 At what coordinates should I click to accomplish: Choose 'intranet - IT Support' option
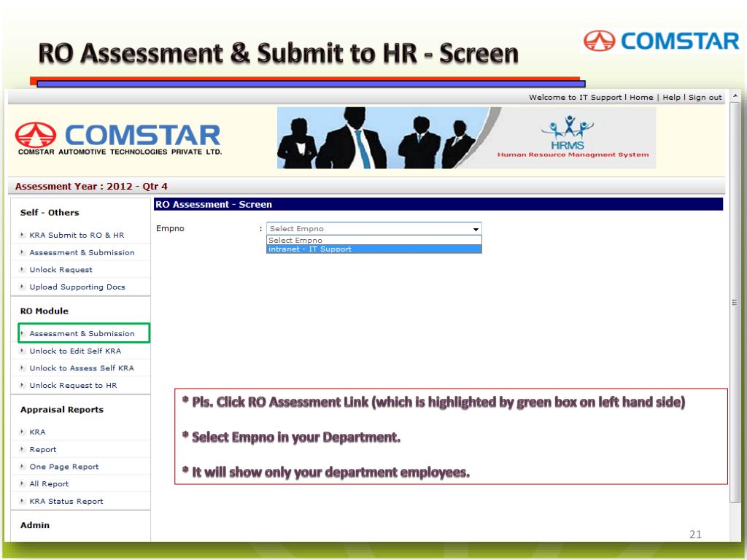pos(374,249)
